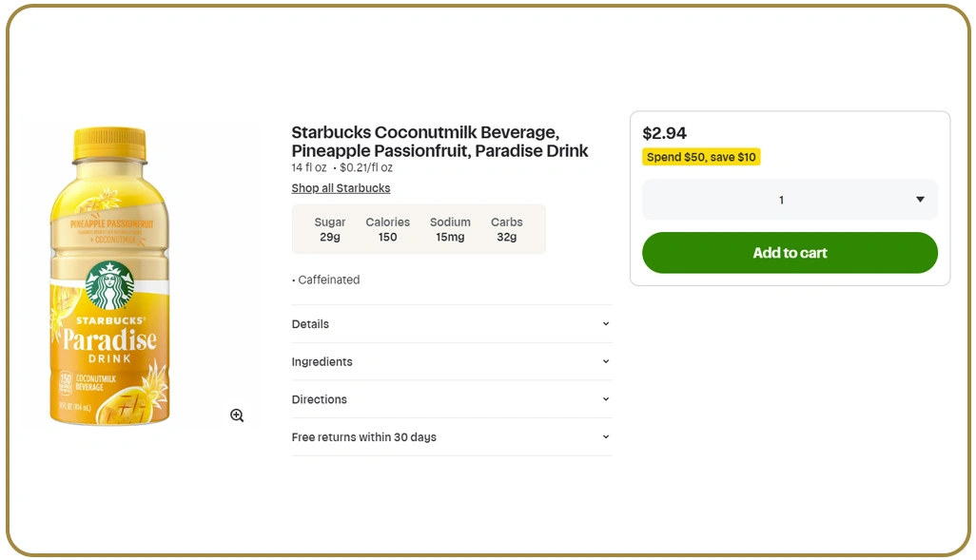The height and width of the screenshot is (560, 976).
Task: Select the Calories 150 nutrition fact
Action: coord(387,229)
